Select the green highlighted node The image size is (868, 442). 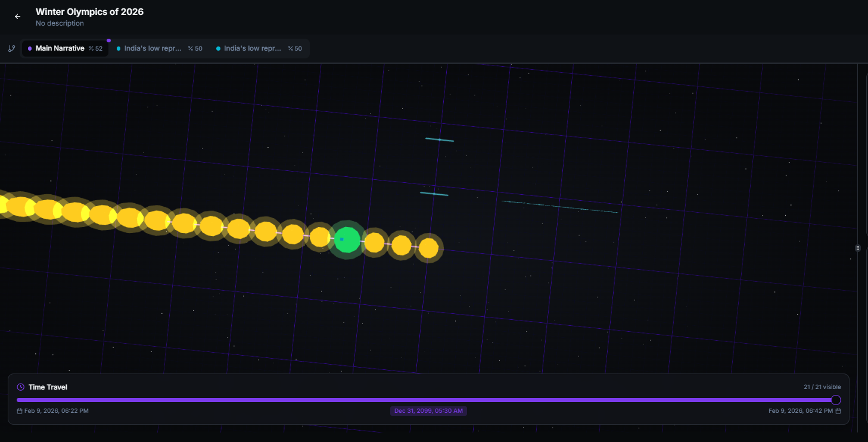coord(347,239)
